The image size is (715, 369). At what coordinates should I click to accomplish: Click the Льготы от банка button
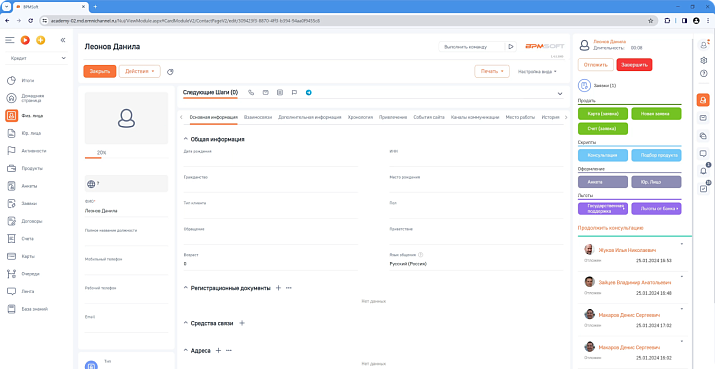click(x=656, y=208)
